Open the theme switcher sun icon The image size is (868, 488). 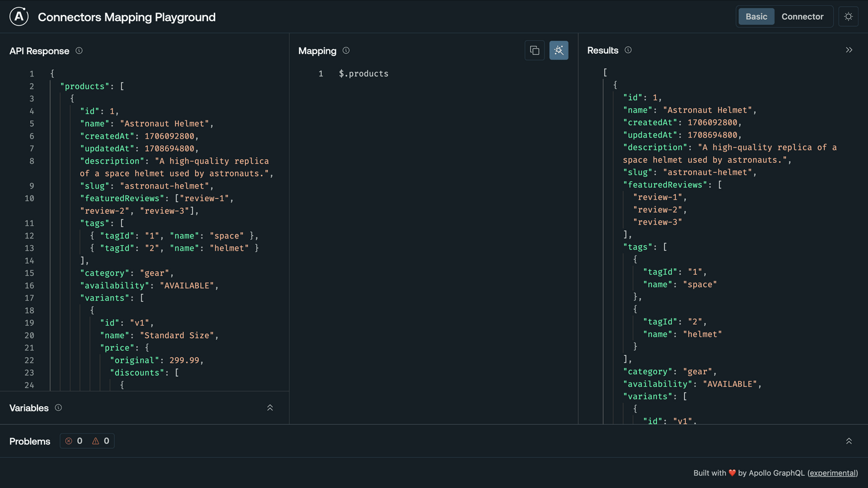coord(848,16)
